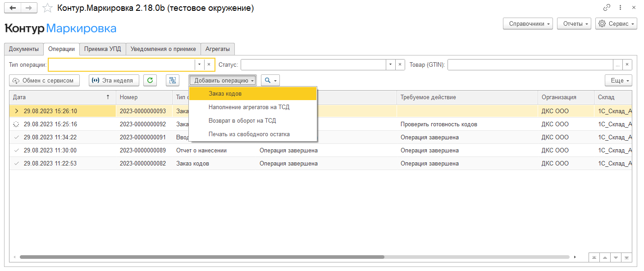Open the Приемка УПД tab
The image size is (644, 271).
click(x=103, y=49)
